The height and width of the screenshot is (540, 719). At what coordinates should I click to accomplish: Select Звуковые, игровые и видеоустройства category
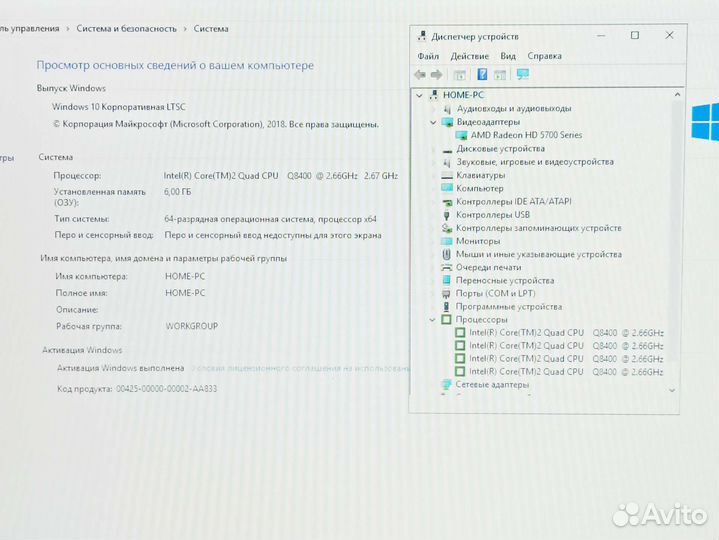click(x=535, y=162)
